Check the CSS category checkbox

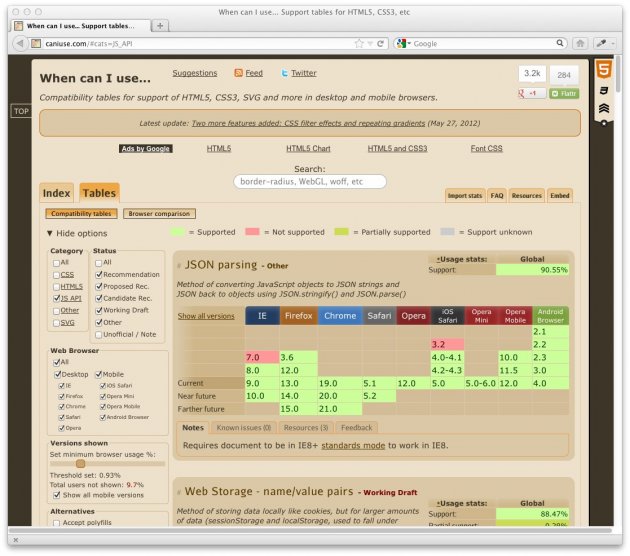(x=56, y=275)
